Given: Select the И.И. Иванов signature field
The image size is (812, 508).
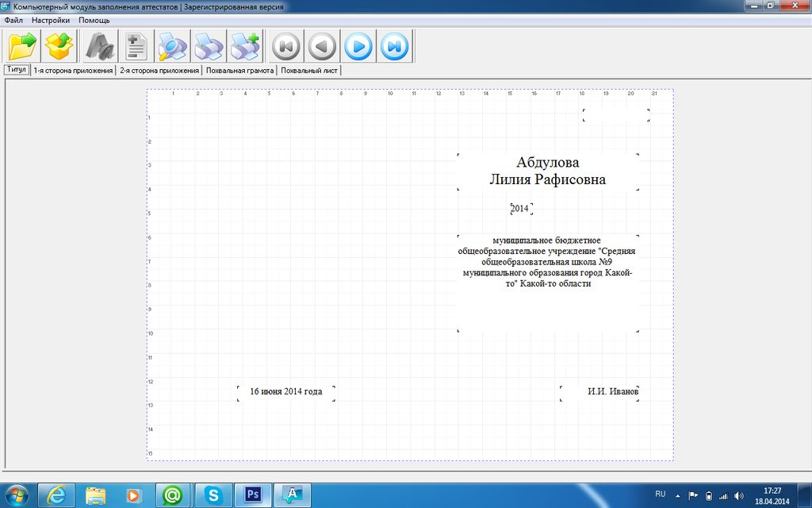Looking at the screenshot, I should [x=599, y=392].
